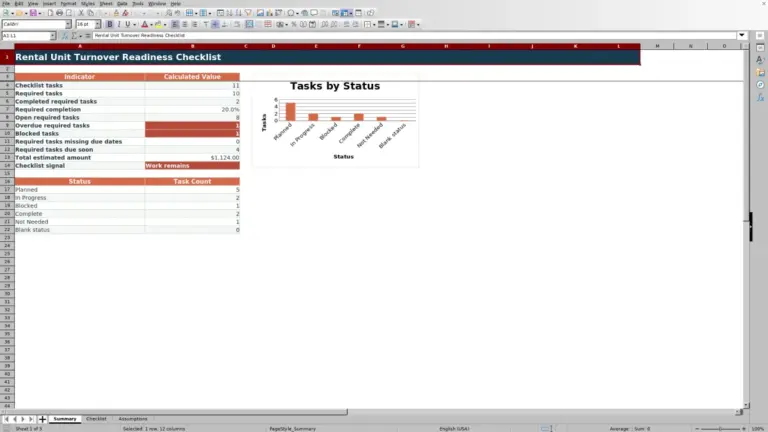Click the scroll to first sheet button
Screen dimensions: 768x432
click(6, 419)
